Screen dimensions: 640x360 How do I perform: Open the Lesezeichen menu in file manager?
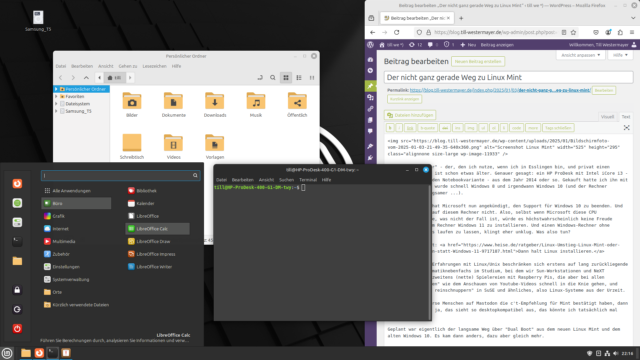tap(154, 66)
